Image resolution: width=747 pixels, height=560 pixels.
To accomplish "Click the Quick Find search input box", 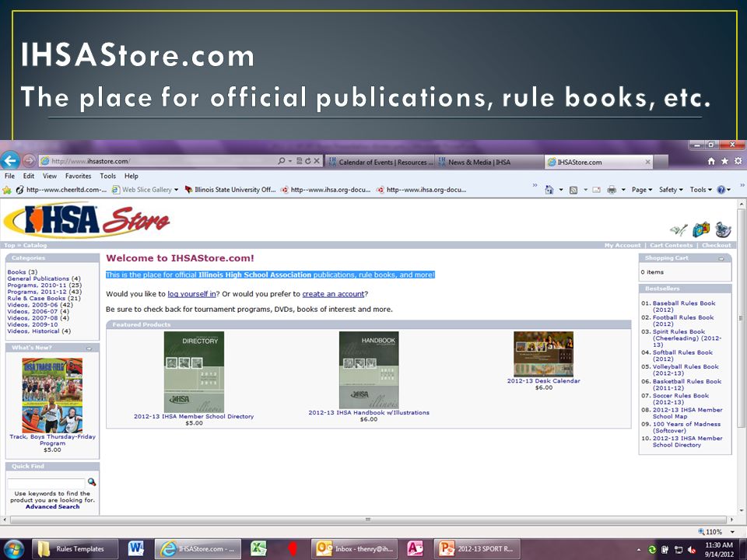I will pos(46,483).
